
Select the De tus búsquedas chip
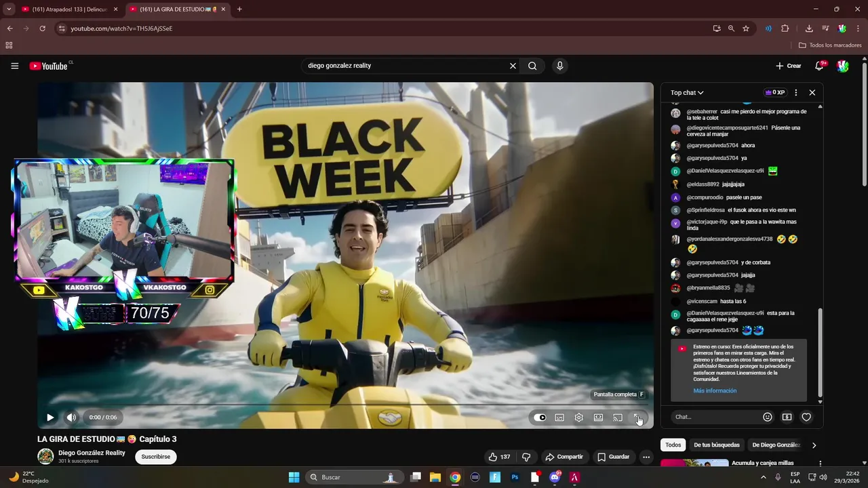[717, 445]
